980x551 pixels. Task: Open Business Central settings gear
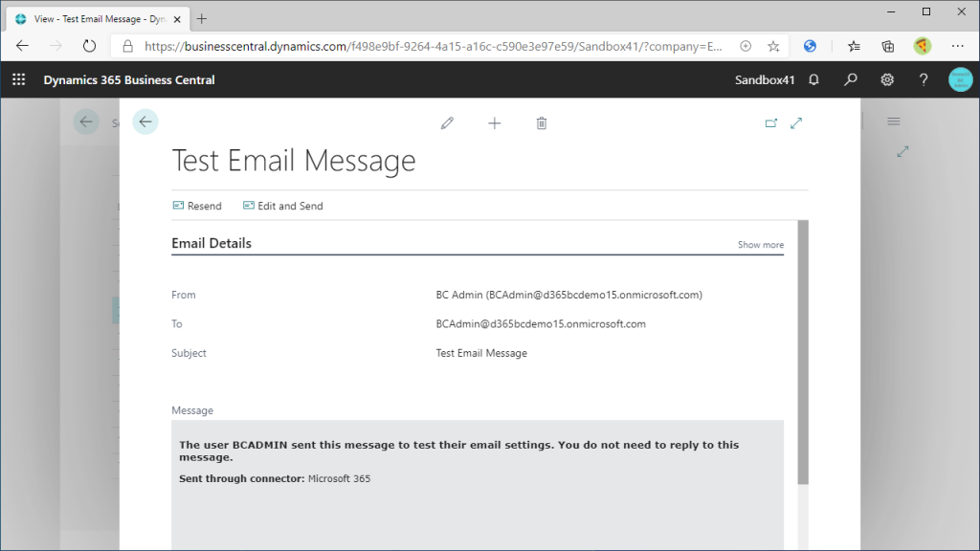coord(887,79)
